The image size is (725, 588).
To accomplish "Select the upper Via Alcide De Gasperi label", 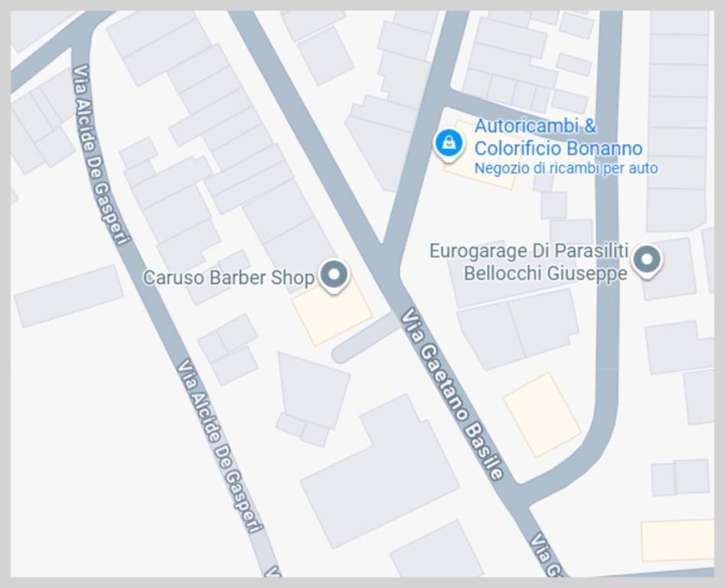I will [101, 154].
